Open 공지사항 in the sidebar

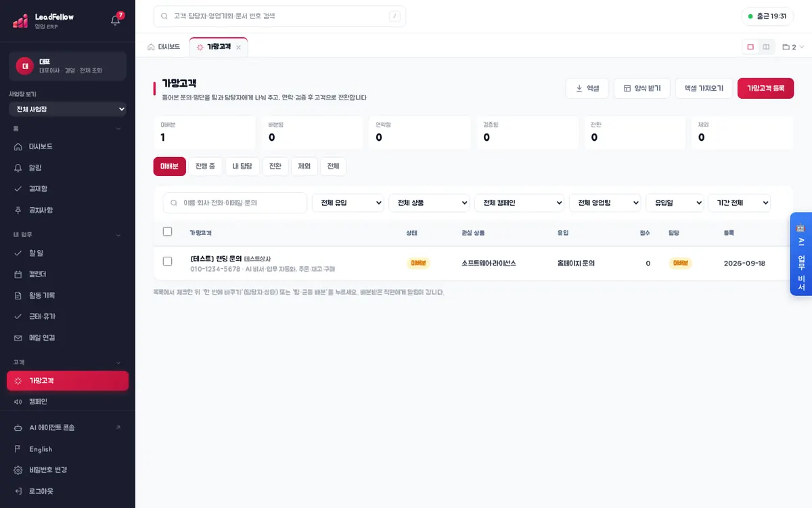(x=68, y=210)
